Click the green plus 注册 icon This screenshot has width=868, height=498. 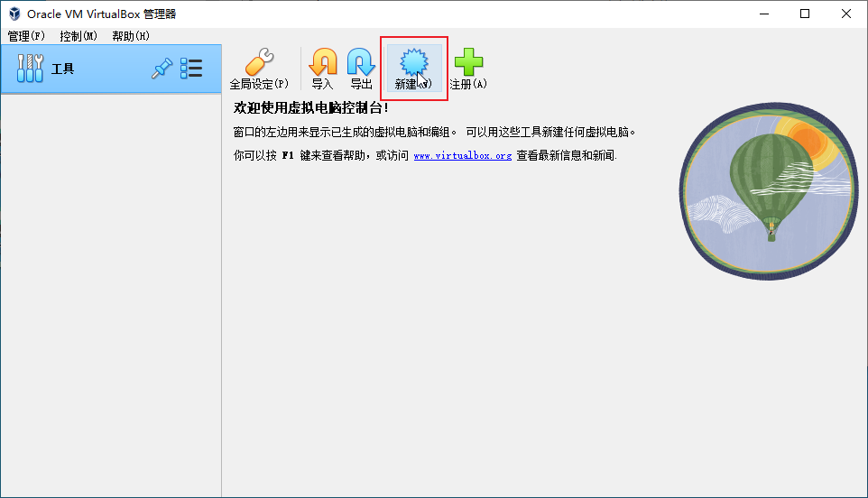point(467,63)
